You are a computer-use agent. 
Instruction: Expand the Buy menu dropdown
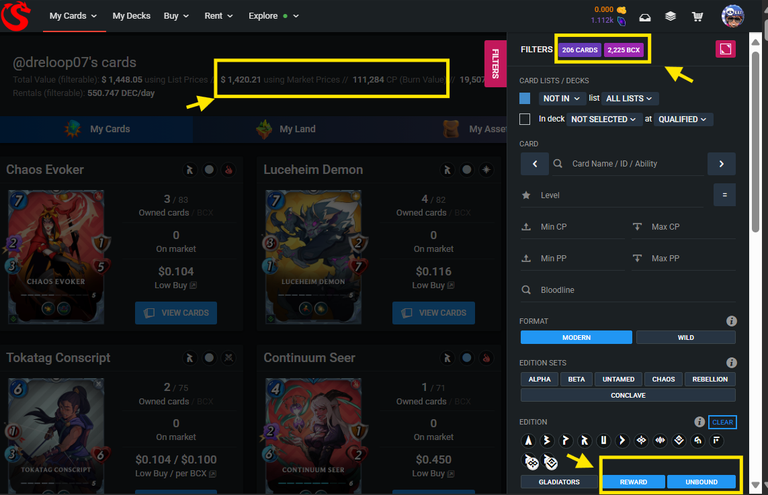click(176, 16)
